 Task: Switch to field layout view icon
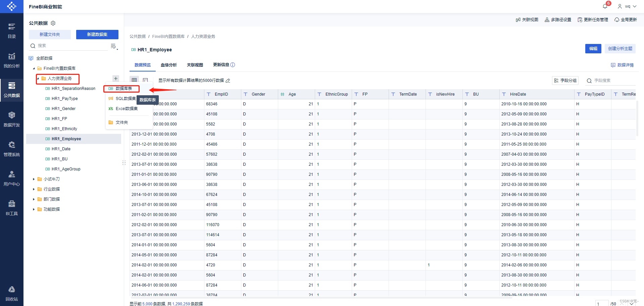pos(145,80)
